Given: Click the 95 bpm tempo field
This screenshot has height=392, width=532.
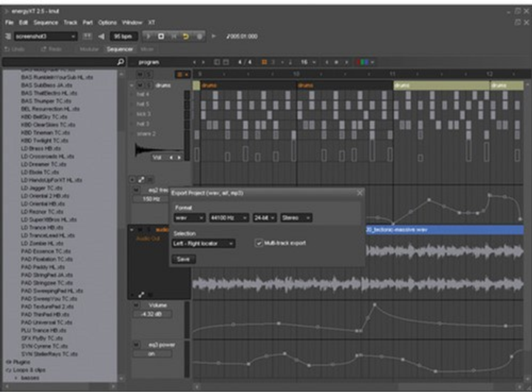Looking at the screenshot, I should point(123,36).
